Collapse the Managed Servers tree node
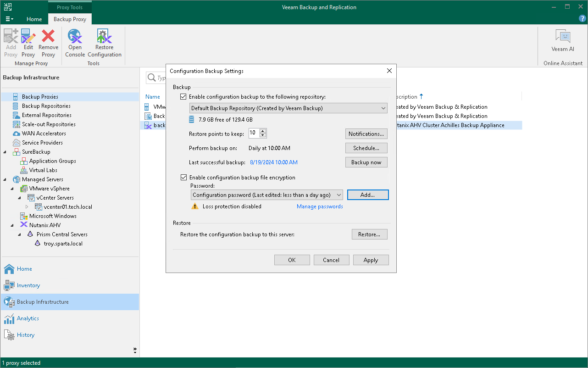Screen dimensions: 588x368 (5, 179)
